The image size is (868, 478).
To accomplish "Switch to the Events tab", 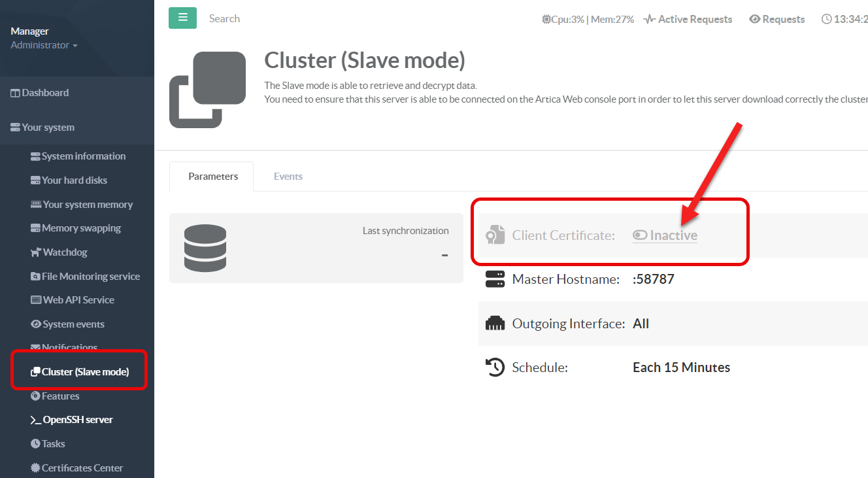I will (288, 177).
